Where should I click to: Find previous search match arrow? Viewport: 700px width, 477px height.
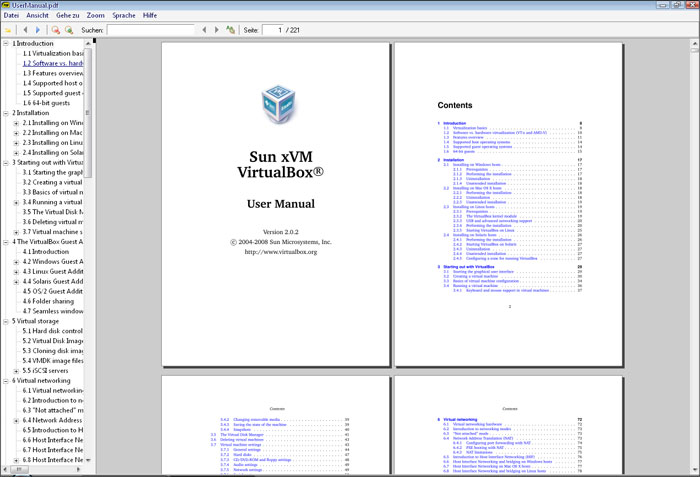[204, 30]
